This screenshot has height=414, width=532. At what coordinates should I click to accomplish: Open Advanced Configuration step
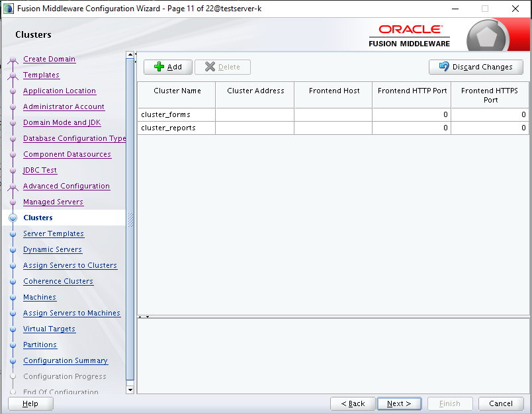(66, 186)
